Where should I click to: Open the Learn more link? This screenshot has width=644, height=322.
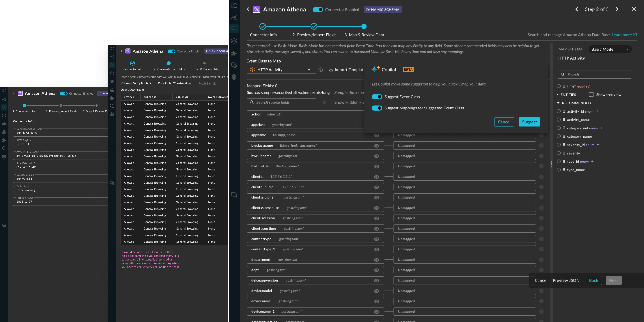[624, 35]
